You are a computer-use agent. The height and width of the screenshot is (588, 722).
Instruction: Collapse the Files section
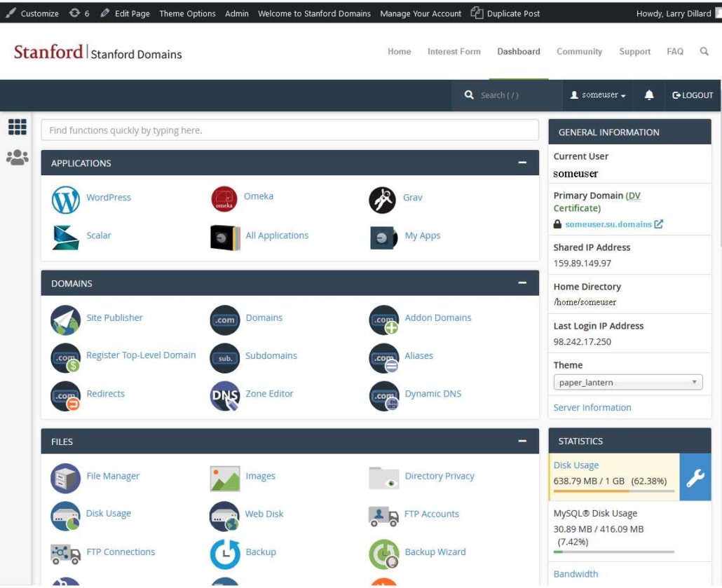pyautogui.click(x=522, y=441)
